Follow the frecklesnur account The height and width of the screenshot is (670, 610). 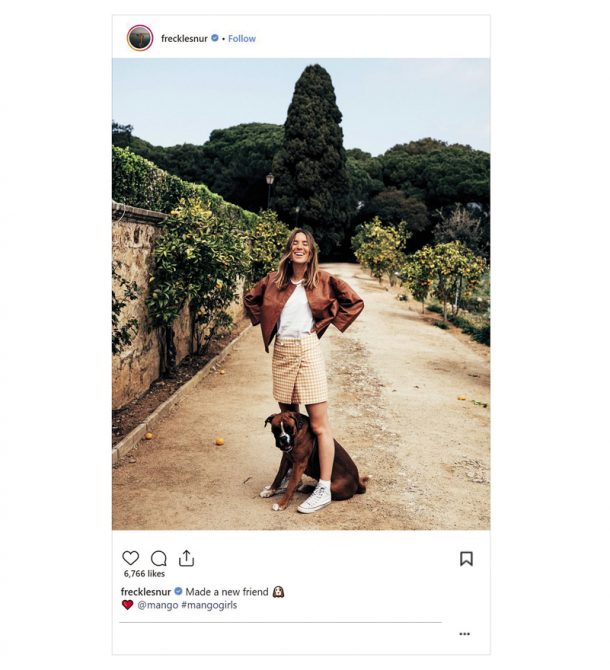(242, 38)
